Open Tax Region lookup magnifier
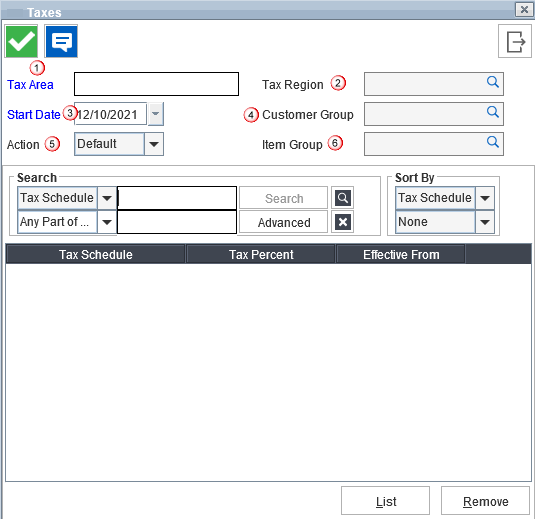Viewport: 535px width, 519px height. click(493, 82)
